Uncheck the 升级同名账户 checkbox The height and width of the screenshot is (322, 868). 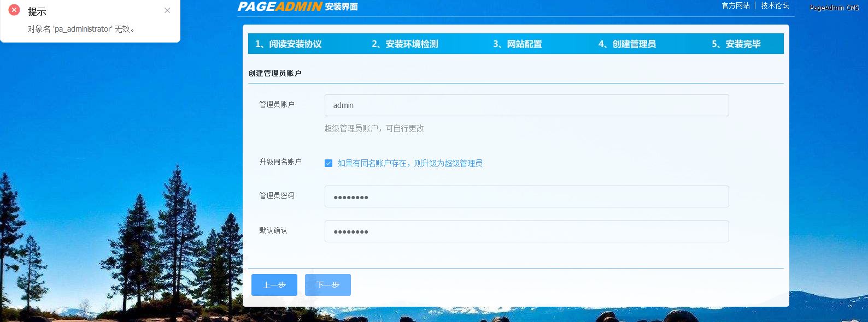[x=329, y=163]
